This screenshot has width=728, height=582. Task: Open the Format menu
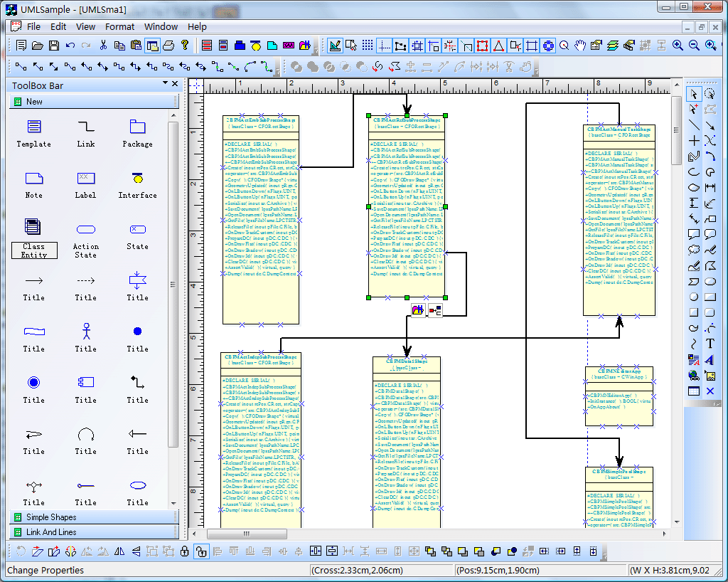119,26
